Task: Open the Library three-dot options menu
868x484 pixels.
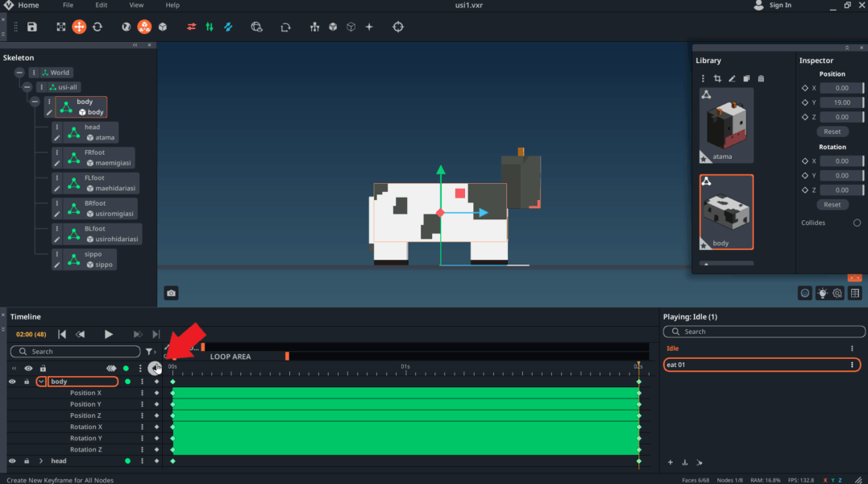Action: (x=703, y=78)
